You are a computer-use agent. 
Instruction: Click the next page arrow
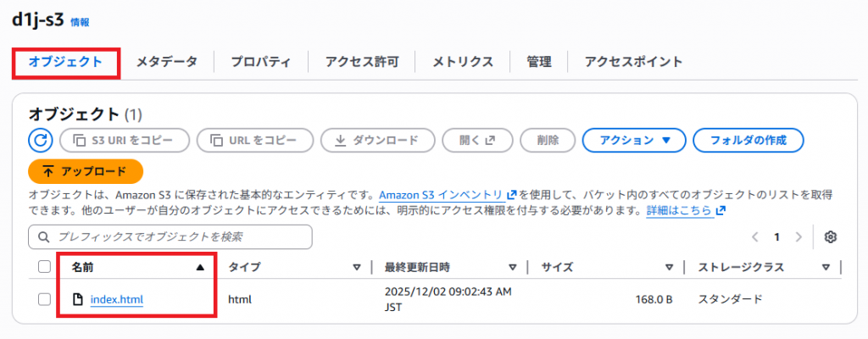coord(797,236)
